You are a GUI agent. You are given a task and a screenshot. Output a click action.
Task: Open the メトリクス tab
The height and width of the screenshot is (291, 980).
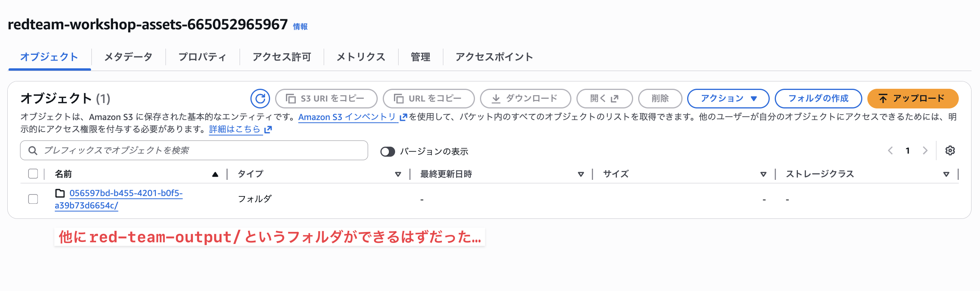360,57
